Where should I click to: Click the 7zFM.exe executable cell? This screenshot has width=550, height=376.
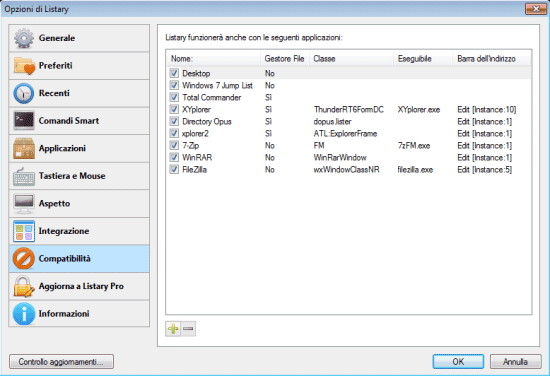[x=414, y=145]
